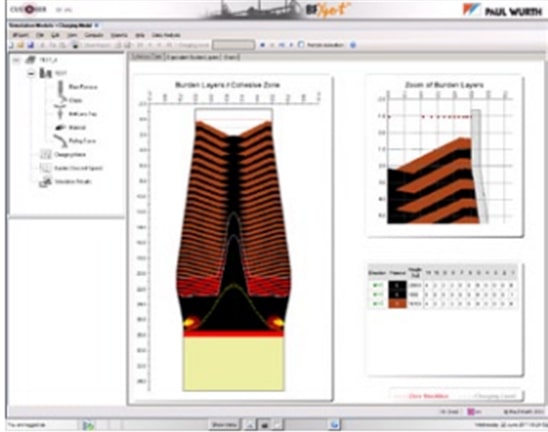Click the pink icon in the lower right status strip
This screenshot has height=432, width=548.
(470, 412)
